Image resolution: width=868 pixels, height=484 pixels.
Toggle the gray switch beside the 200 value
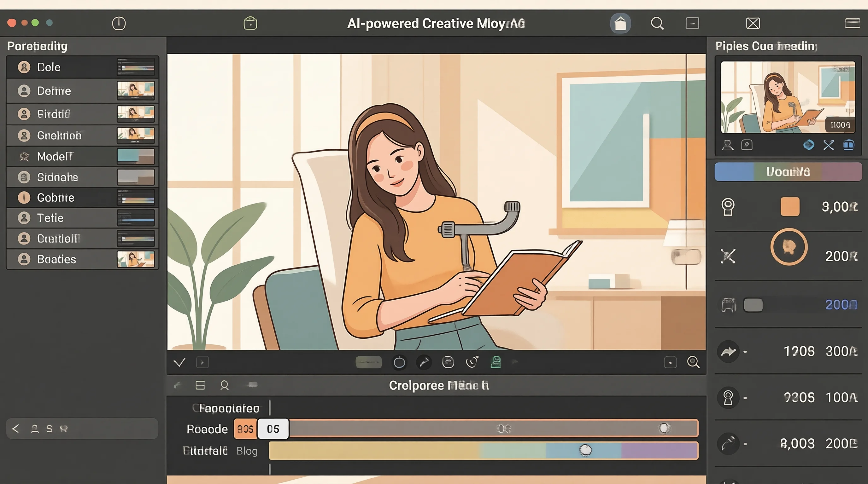click(x=753, y=305)
